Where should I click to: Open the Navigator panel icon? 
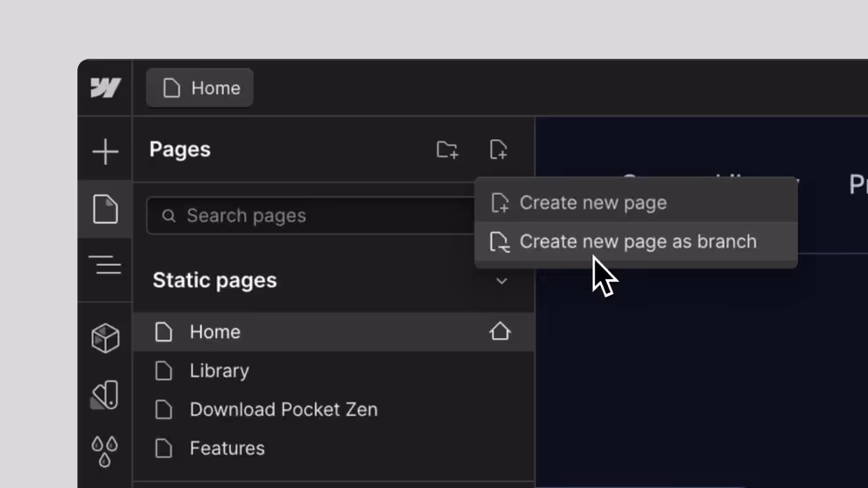click(x=105, y=265)
